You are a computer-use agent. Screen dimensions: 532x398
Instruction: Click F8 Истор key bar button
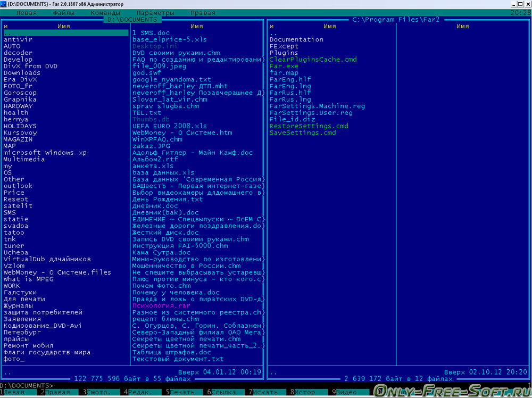[309, 392]
